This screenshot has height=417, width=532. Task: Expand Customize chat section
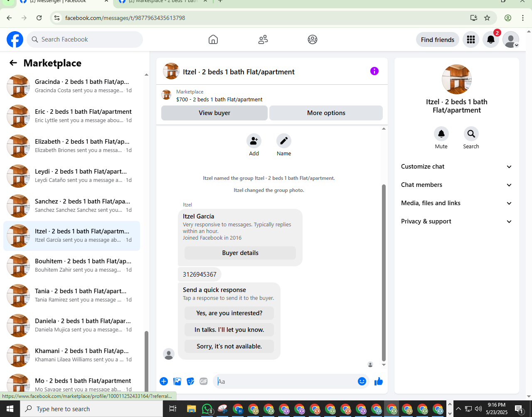pos(456,167)
